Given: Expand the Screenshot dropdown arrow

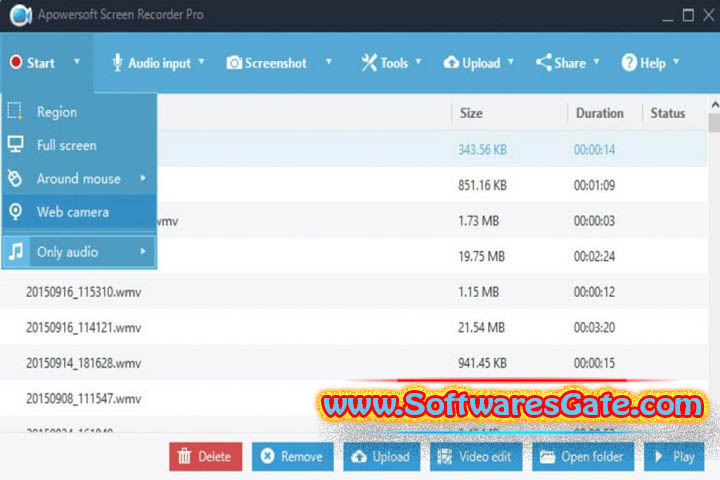Looking at the screenshot, I should [x=328, y=62].
